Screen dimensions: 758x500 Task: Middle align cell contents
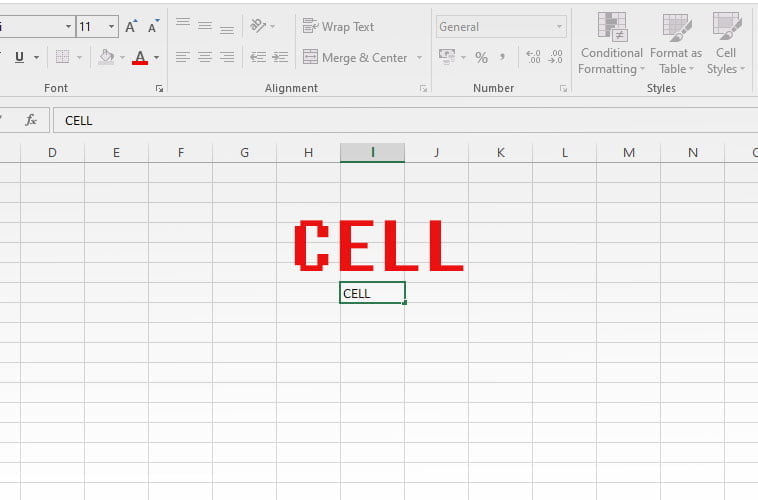(x=205, y=25)
